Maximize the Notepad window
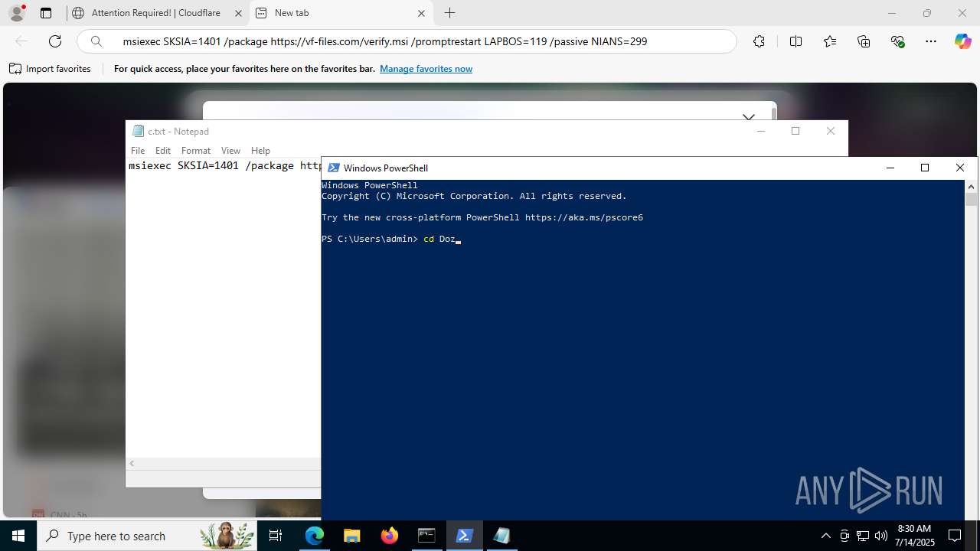Image resolution: width=980 pixels, height=551 pixels. 795,131
